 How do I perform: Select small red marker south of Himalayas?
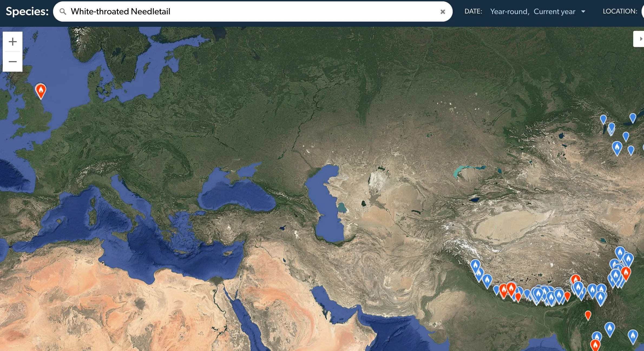pyautogui.click(x=588, y=315)
